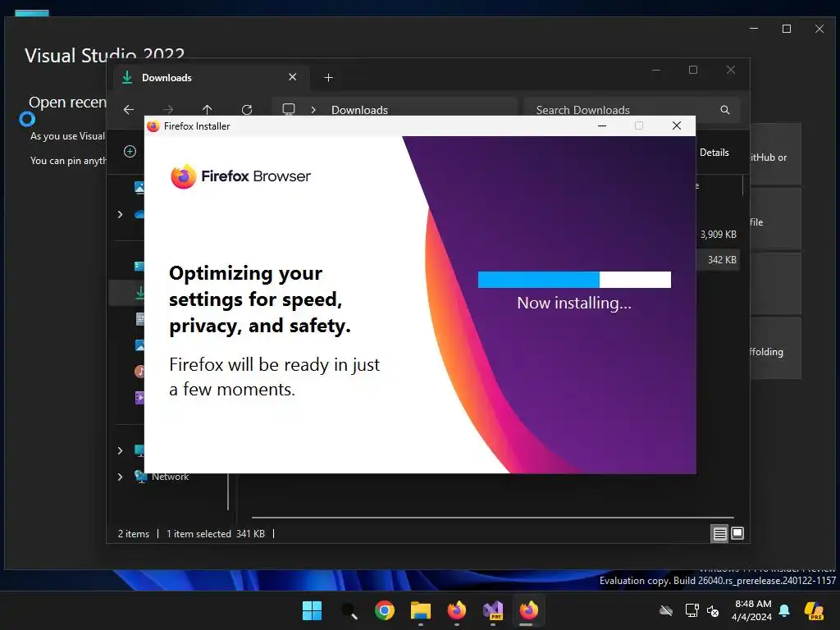The height and width of the screenshot is (630, 840).
Task: Click the cloud sync icon in system tray
Action: click(x=666, y=610)
